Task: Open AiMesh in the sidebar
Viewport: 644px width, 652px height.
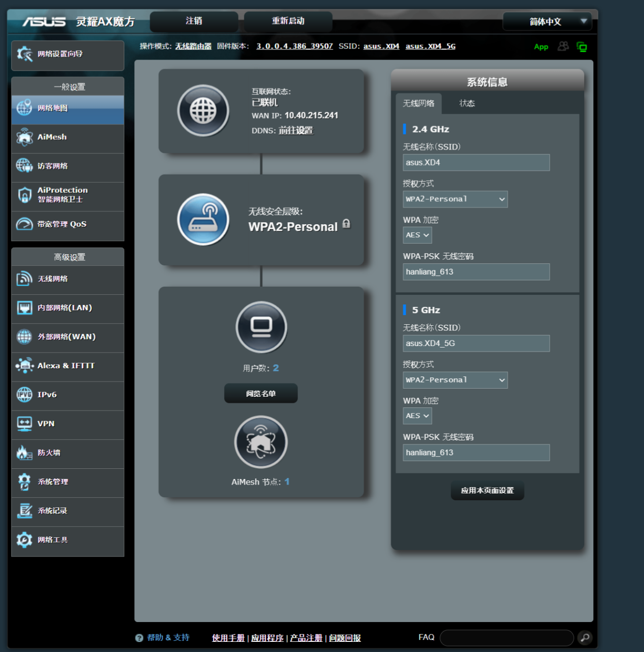Action: click(x=67, y=139)
